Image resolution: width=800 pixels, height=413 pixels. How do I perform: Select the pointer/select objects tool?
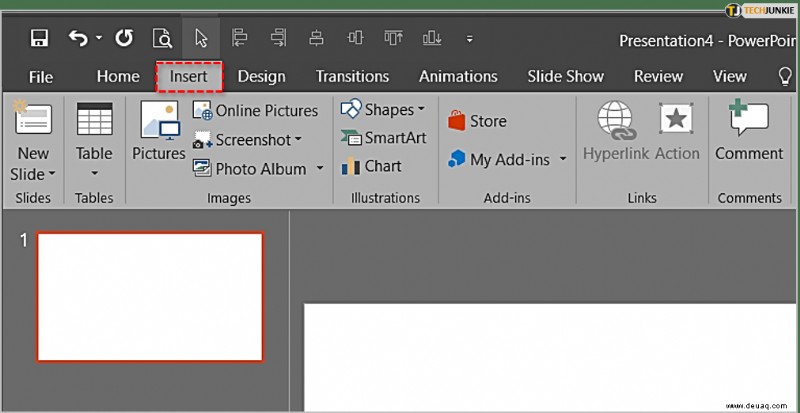(202, 38)
